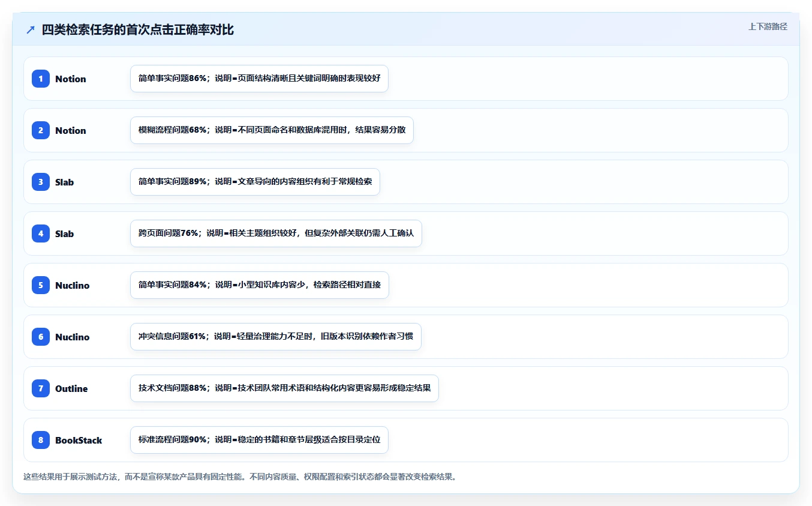Click number badge 1 in first Notion row
Viewport: 812px width, 506px height.
[x=41, y=79]
